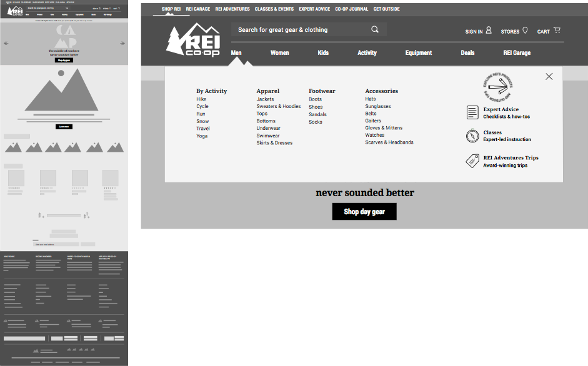Click the Footwear column heading
This screenshot has height=366, width=588.
coord(322,91)
